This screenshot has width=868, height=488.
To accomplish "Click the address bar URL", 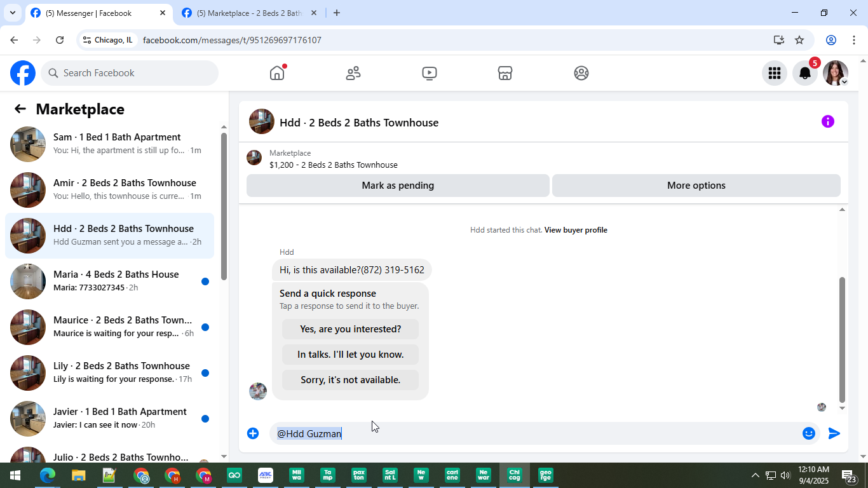I will pos(232,40).
